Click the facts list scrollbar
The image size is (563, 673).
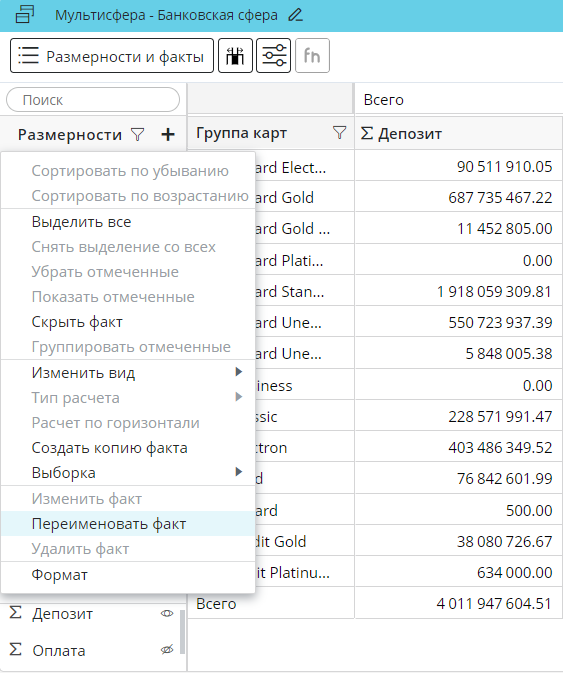pos(182,632)
